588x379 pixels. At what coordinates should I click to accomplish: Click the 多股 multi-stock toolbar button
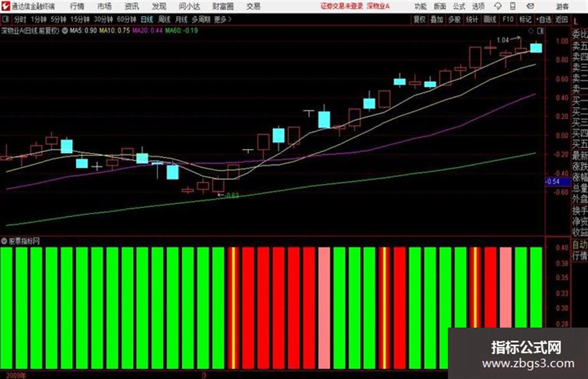tap(454, 19)
